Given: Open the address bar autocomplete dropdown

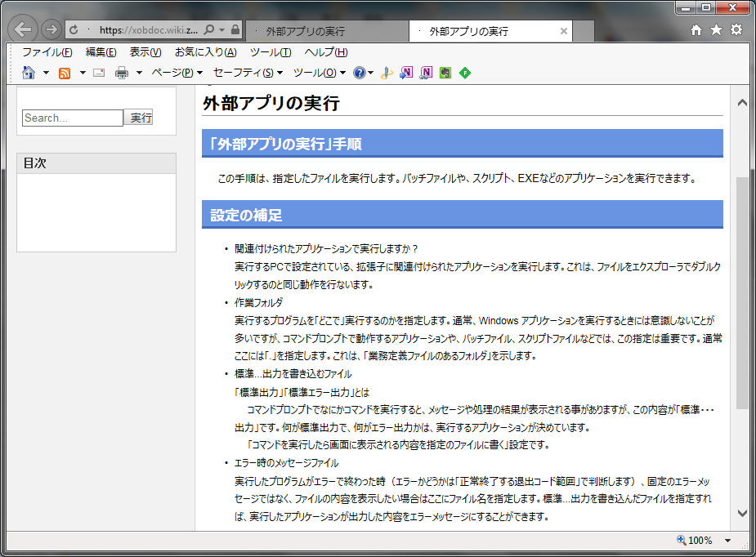Looking at the screenshot, I should (221, 30).
